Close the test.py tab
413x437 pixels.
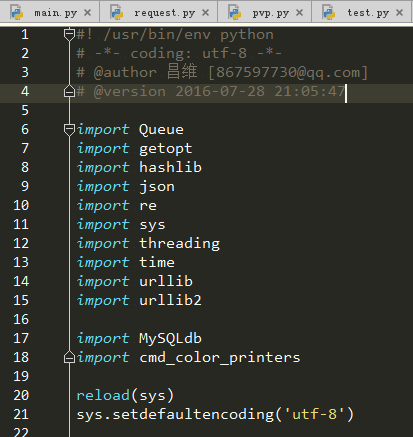pyautogui.click(x=399, y=13)
